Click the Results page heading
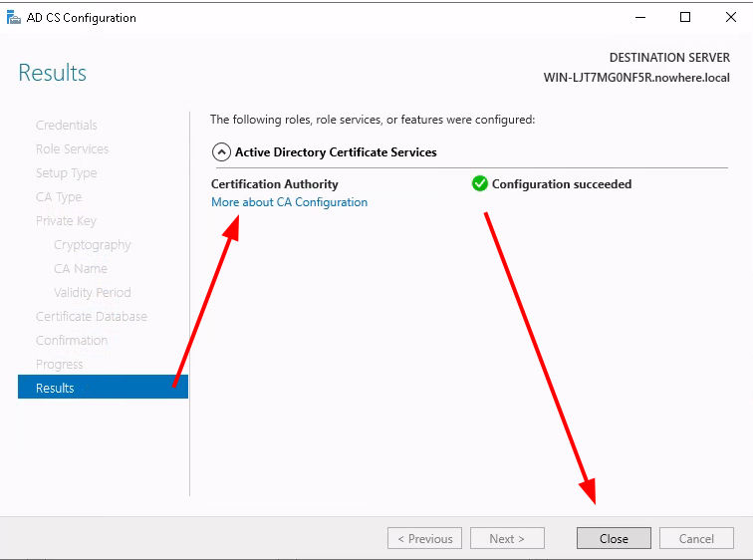The image size is (753, 560). click(53, 73)
